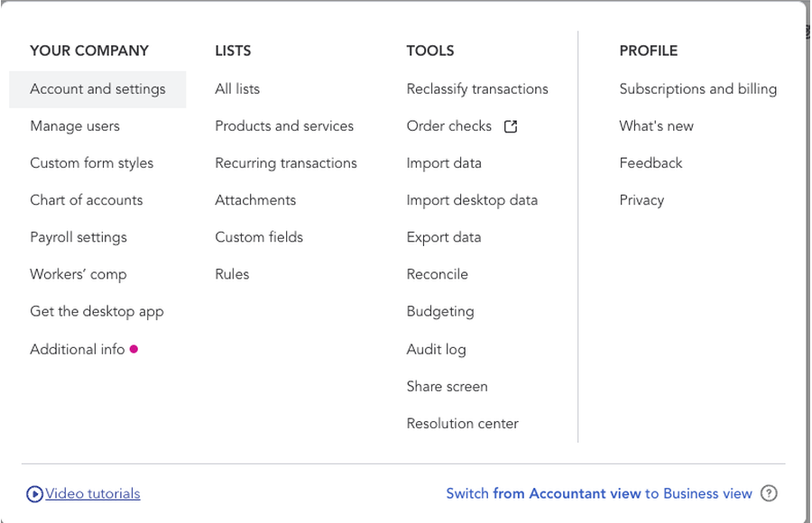Viewport: 812px width, 523px height.
Task: Click Get the desktop app
Action: point(97,311)
